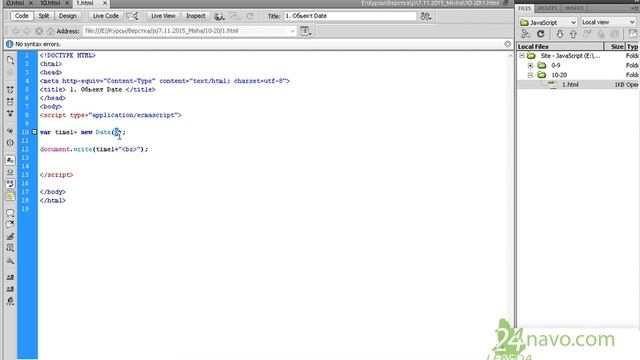Click the Collapse Selection icon
This screenshot has height=360, width=640.
10,101
